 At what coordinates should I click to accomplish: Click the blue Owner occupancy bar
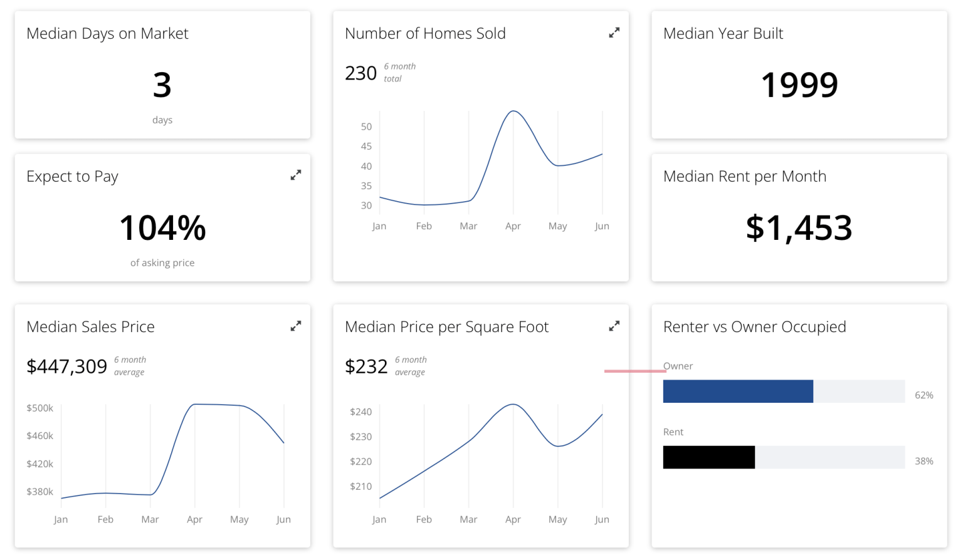pos(738,391)
